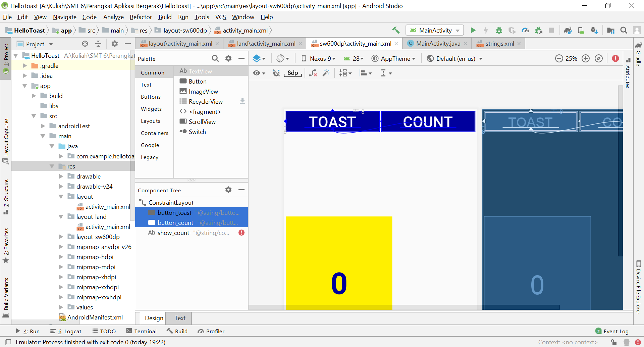Sync project with Gradle files

pyautogui.click(x=568, y=30)
